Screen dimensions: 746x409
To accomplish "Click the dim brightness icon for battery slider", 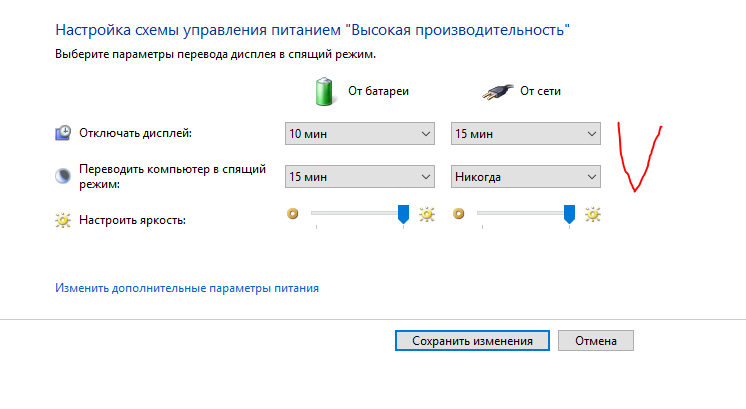I will pos(293,213).
